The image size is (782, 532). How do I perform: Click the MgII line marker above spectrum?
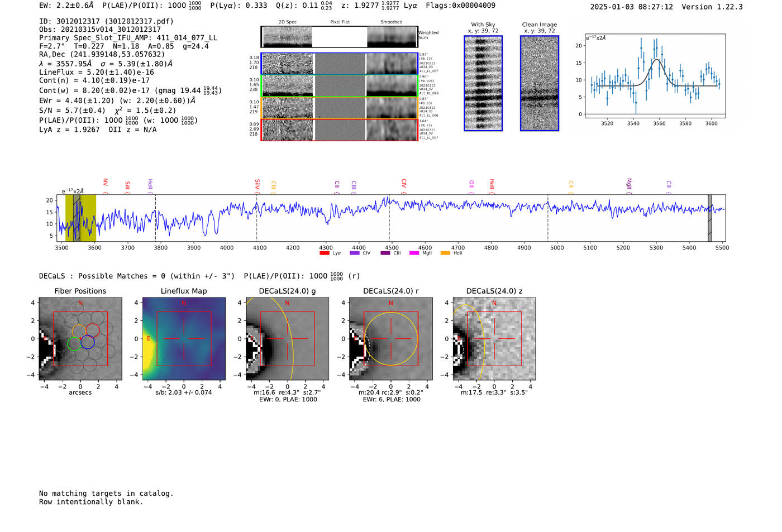pos(628,185)
